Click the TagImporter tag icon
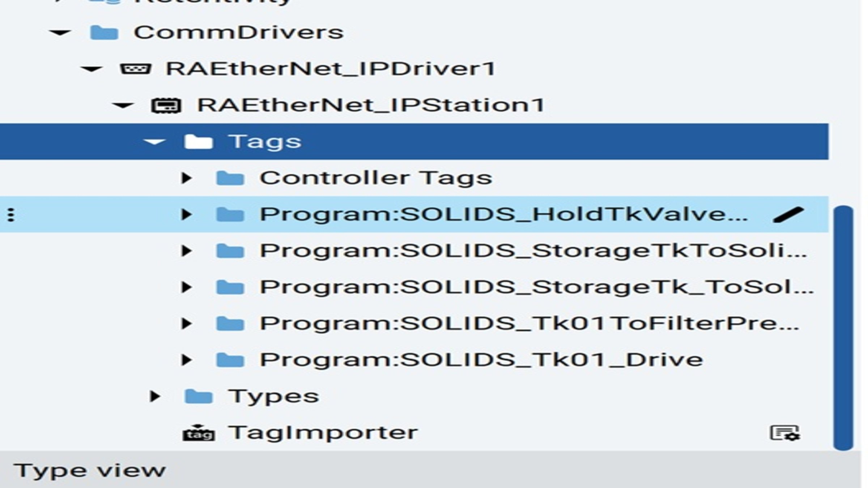 (199, 433)
